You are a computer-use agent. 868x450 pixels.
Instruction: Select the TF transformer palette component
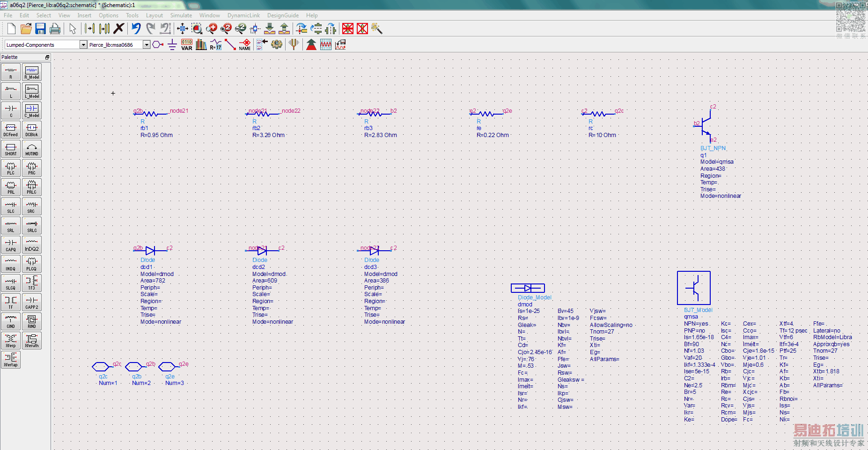[x=11, y=302]
